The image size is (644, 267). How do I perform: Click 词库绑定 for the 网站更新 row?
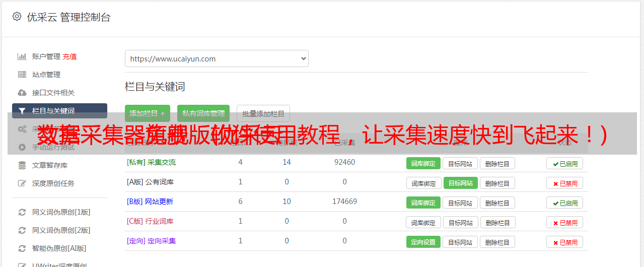point(423,203)
